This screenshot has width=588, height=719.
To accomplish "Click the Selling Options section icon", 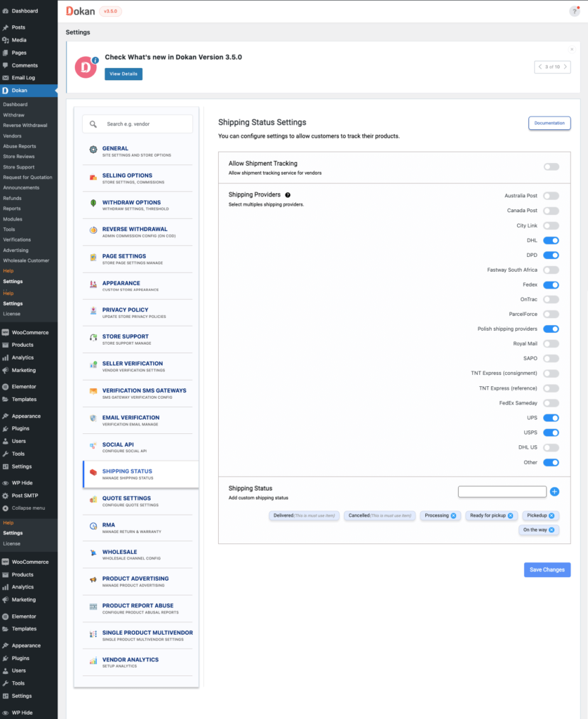I will click(93, 178).
